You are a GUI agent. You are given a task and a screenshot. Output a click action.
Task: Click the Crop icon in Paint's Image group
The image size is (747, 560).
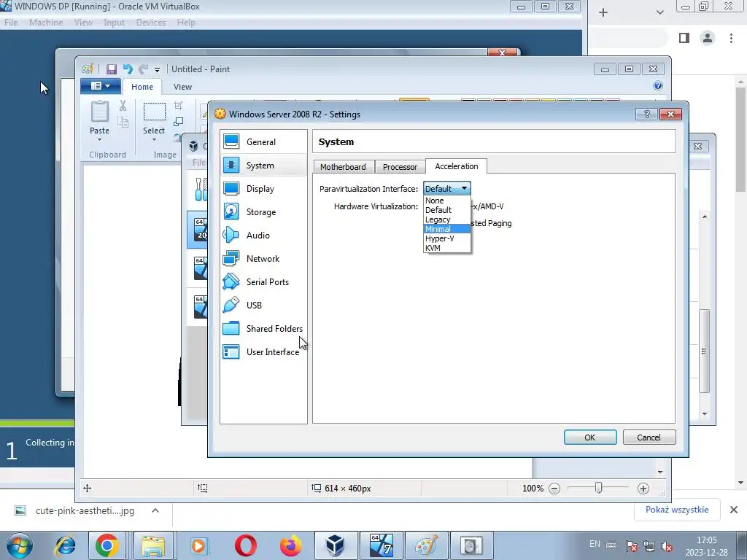(178, 105)
